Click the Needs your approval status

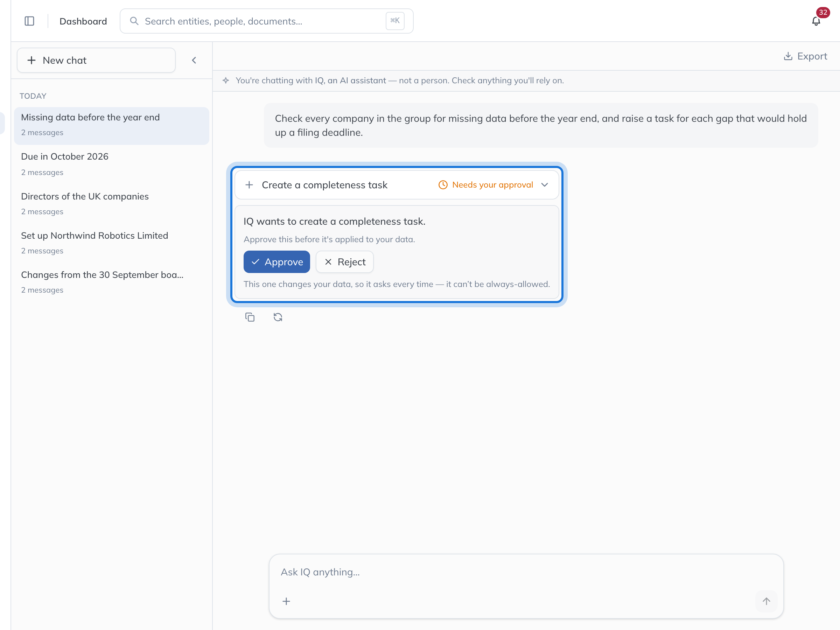tap(486, 184)
